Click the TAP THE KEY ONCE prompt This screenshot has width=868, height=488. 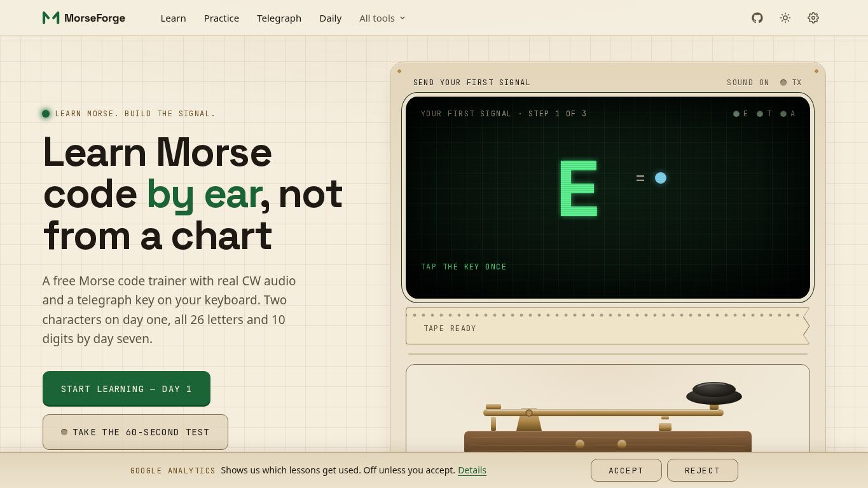(464, 267)
